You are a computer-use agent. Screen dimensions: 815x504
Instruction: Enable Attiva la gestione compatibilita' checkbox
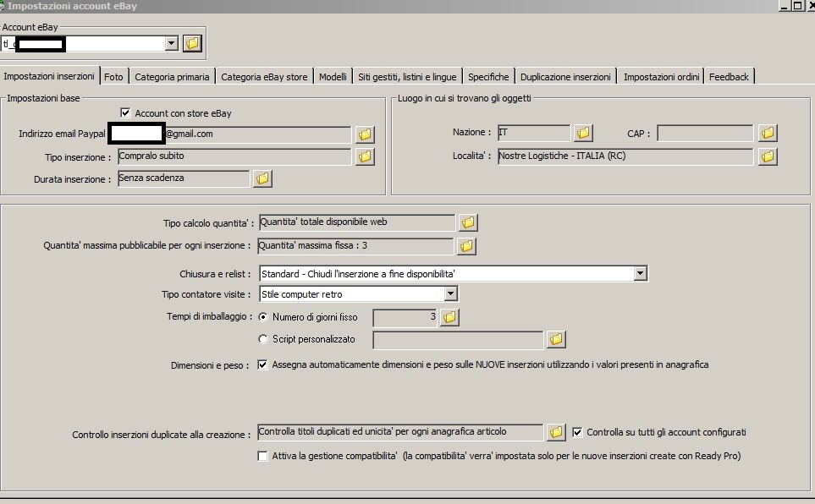[x=263, y=456]
